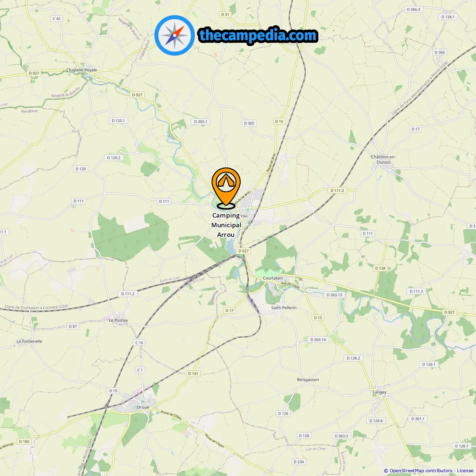Click the Châtillon-en-Dunois town label
The image size is (476, 476).
click(383, 160)
